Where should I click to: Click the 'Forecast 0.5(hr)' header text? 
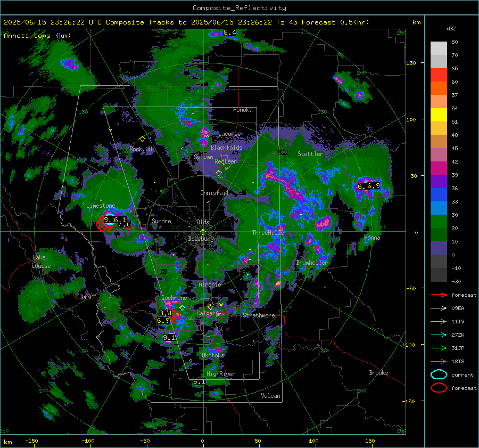click(x=335, y=22)
